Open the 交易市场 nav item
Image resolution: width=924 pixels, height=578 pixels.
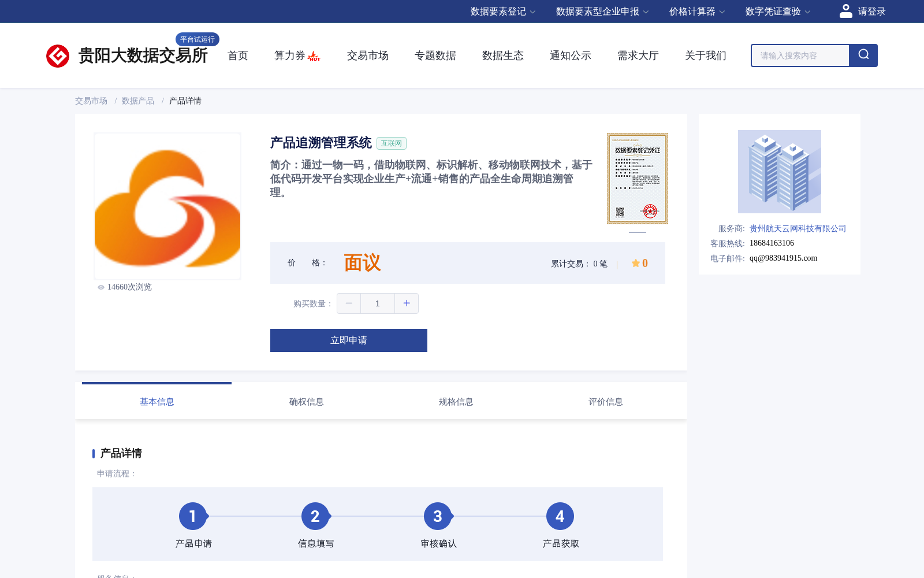tap(368, 55)
